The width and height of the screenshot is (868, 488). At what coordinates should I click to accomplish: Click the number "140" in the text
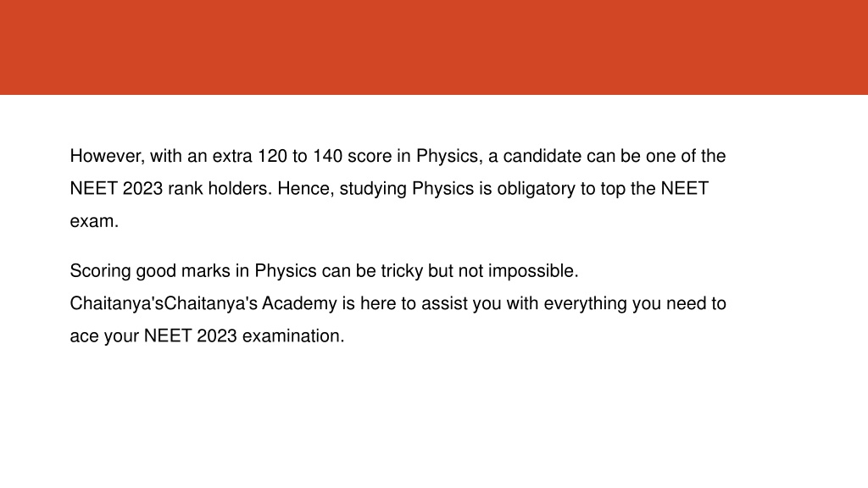click(328, 156)
